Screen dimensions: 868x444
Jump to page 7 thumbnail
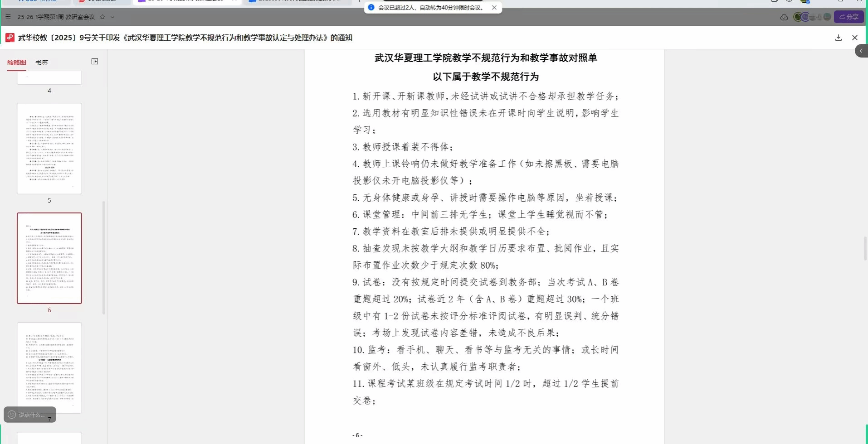49,367
